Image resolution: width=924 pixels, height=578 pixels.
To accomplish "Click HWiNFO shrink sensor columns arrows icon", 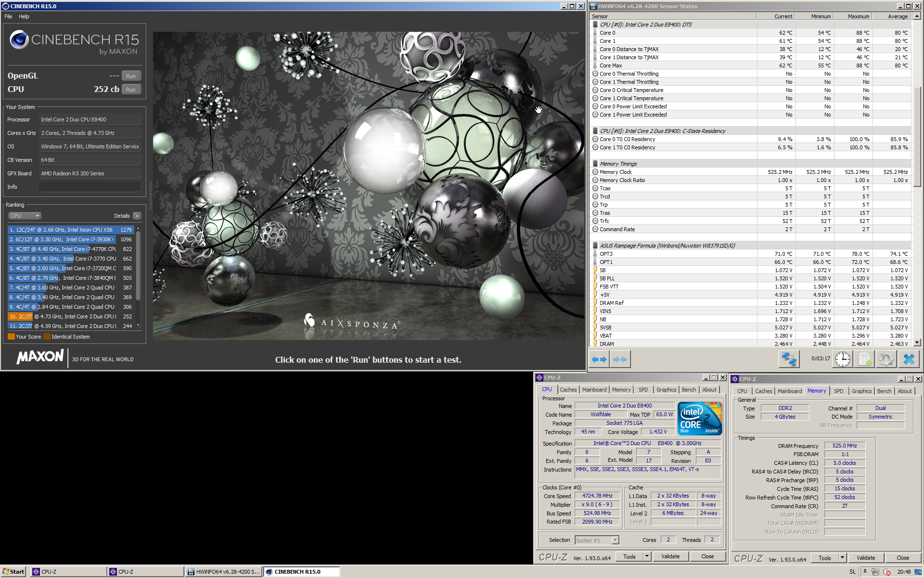I will [x=620, y=359].
